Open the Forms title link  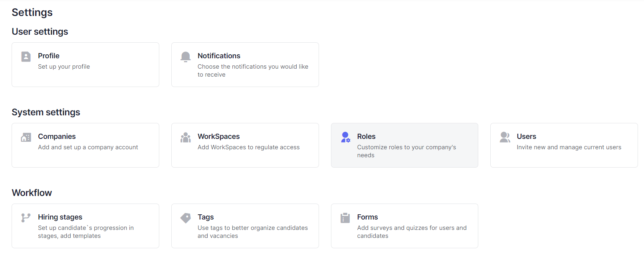367,217
